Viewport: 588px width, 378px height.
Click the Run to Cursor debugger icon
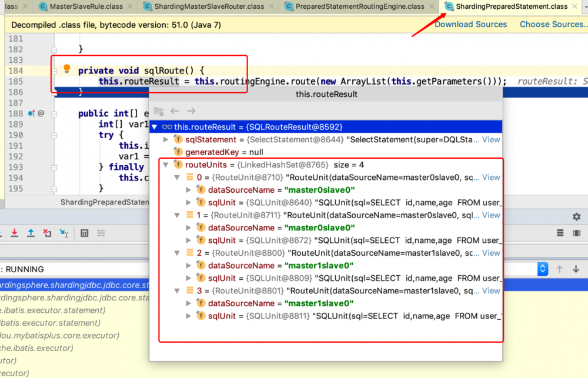pyautogui.click(x=62, y=233)
